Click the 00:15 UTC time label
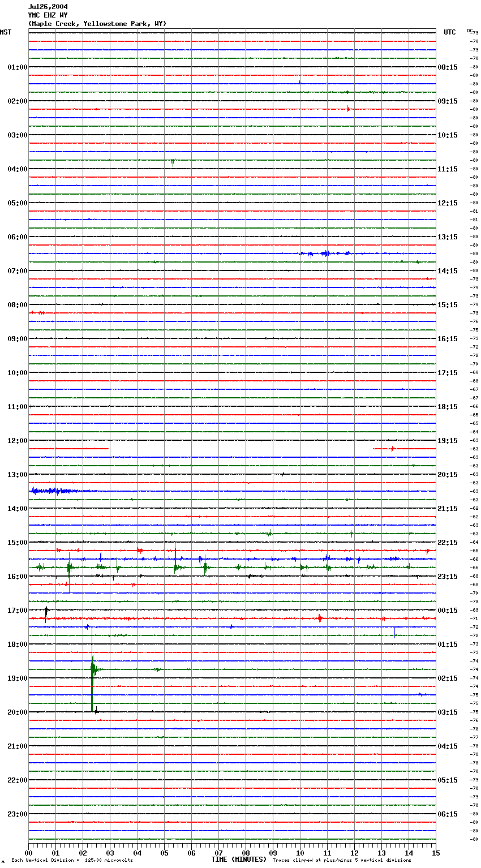 tap(448, 611)
